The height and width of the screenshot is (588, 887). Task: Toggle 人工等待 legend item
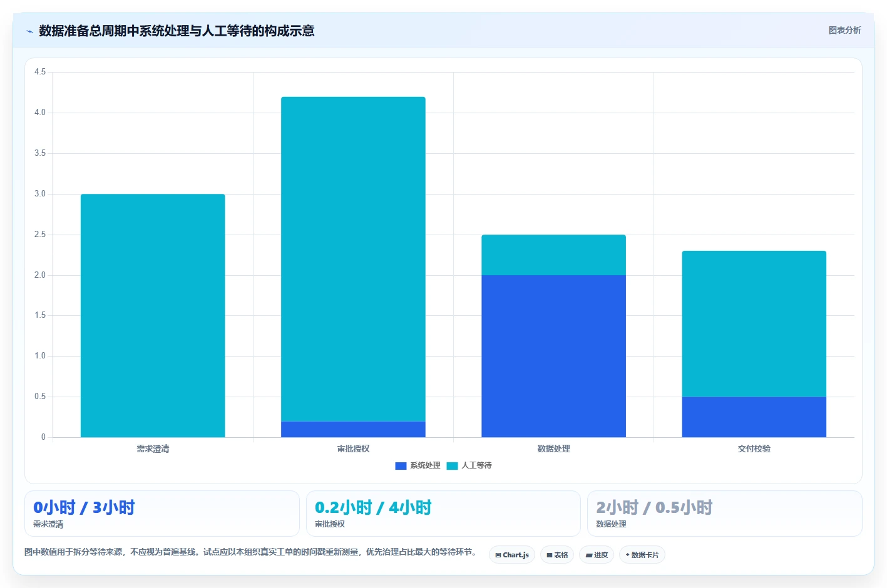click(x=469, y=465)
